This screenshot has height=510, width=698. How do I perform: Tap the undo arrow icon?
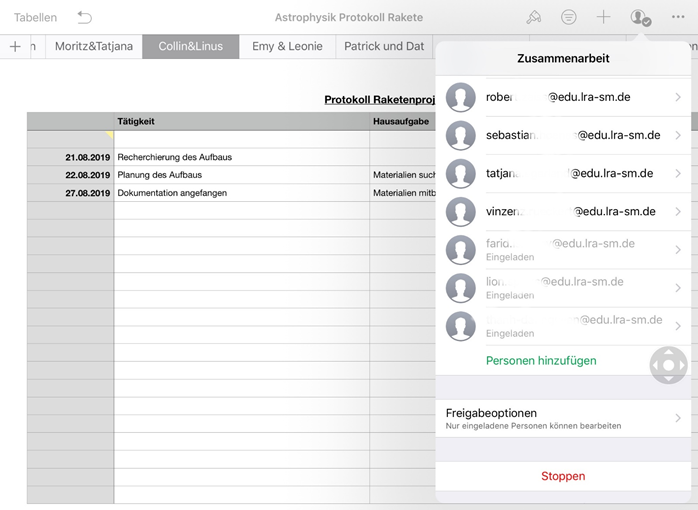coord(84,17)
